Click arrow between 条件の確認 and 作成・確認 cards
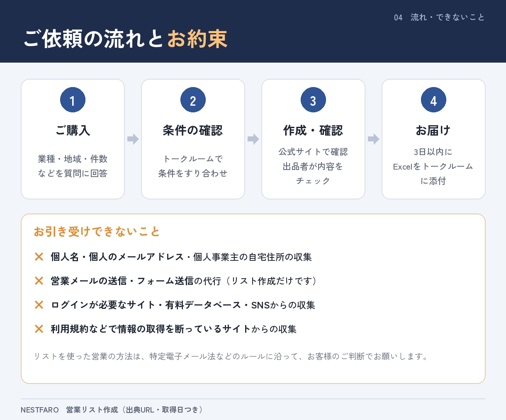 tap(253, 139)
